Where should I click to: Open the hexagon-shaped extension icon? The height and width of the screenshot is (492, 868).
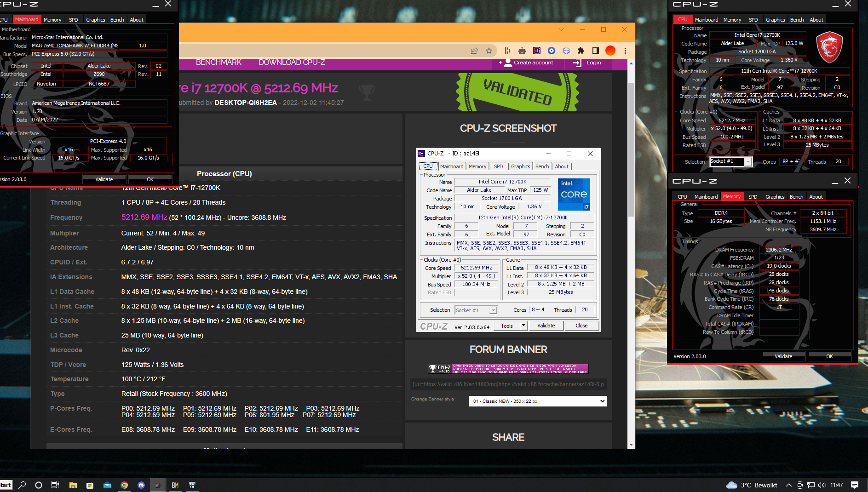click(x=566, y=51)
